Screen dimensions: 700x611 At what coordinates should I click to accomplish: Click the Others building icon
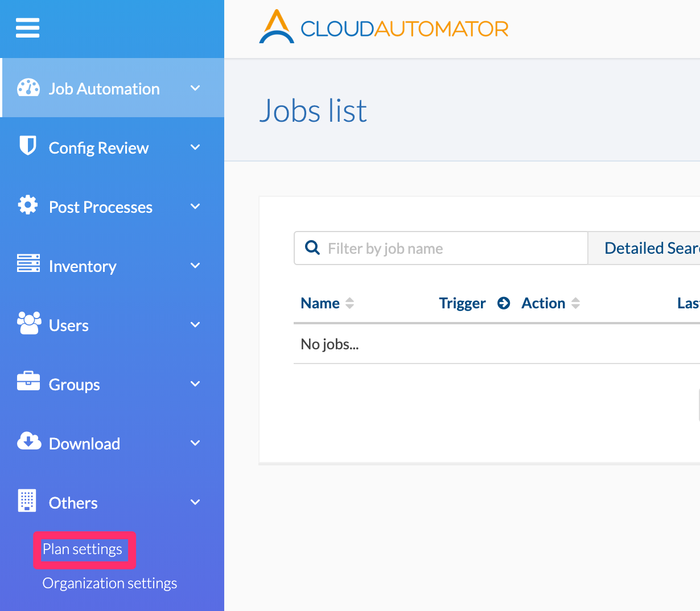tap(27, 501)
